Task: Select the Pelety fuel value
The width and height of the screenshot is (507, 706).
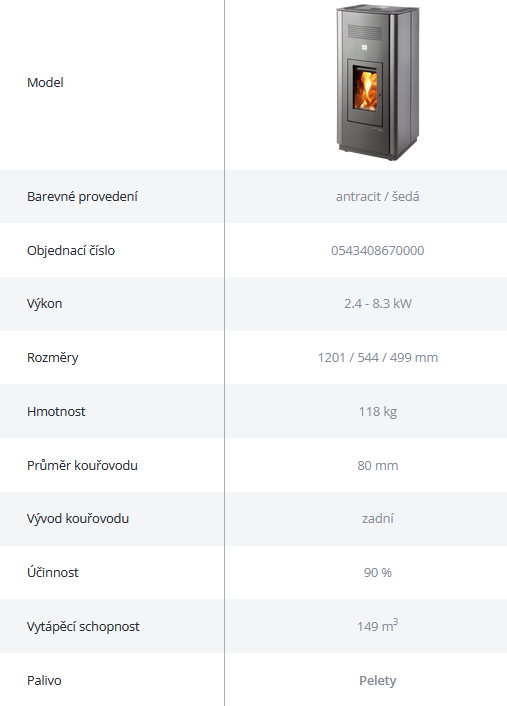Action: click(x=377, y=680)
